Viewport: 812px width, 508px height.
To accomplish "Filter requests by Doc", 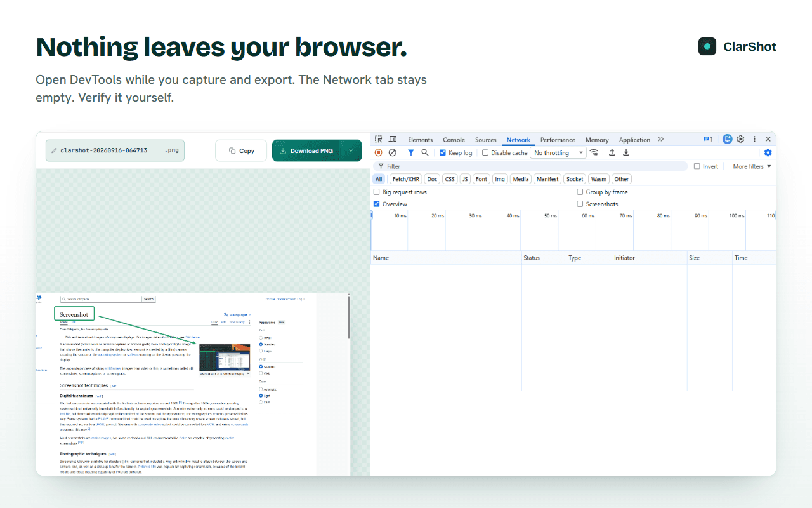I will click(432, 179).
